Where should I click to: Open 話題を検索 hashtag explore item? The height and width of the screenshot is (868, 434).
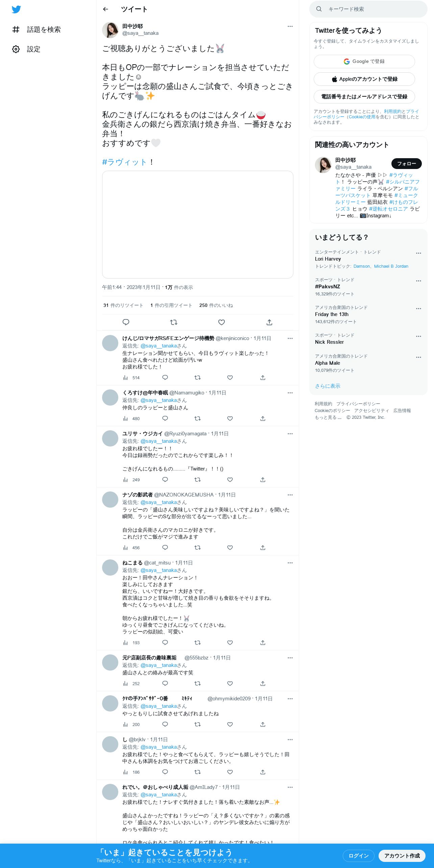pyautogui.click(x=37, y=30)
